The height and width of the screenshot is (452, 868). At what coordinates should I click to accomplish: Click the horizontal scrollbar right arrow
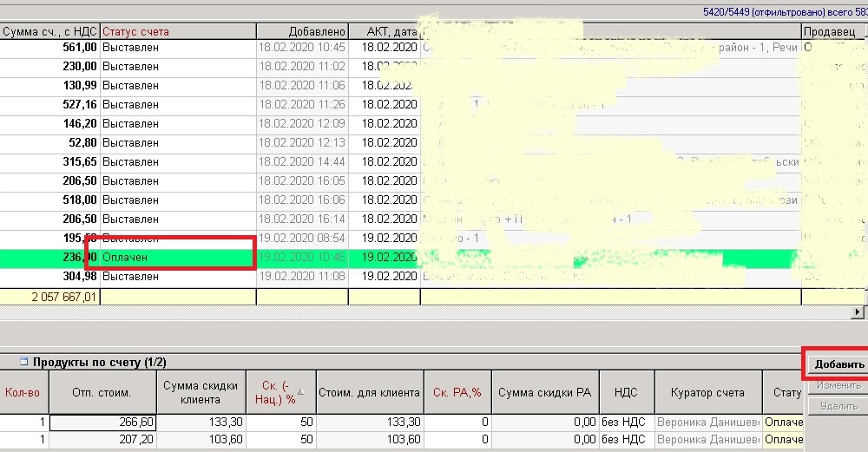click(859, 311)
